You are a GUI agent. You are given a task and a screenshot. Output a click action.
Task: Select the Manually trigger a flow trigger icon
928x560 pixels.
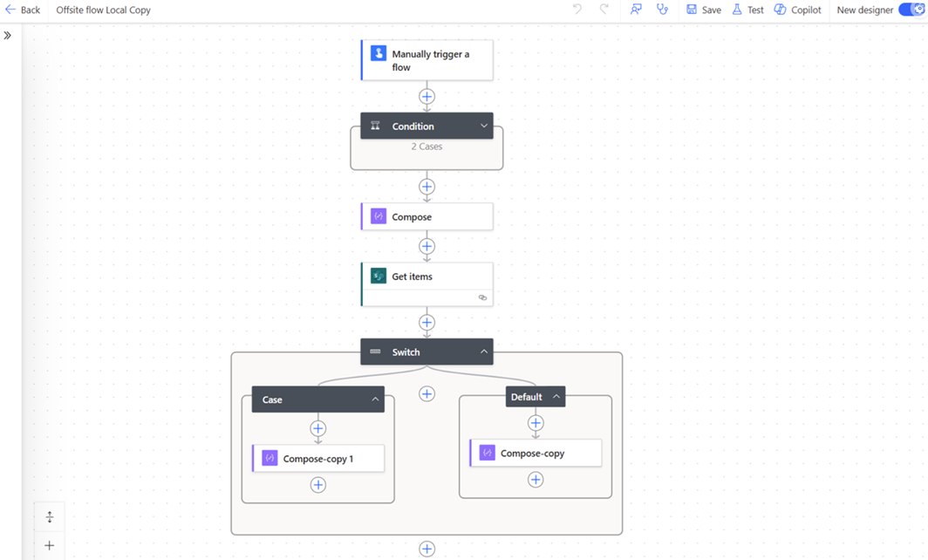pos(377,53)
